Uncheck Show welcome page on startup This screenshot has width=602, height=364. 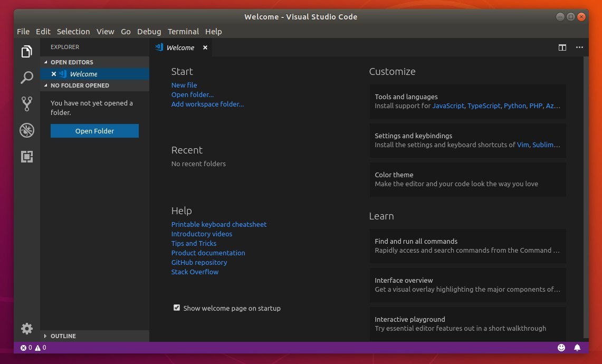point(177,308)
